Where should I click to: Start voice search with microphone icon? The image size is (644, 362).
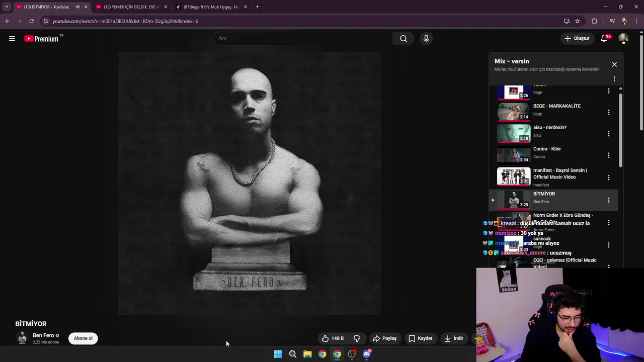coord(426,38)
